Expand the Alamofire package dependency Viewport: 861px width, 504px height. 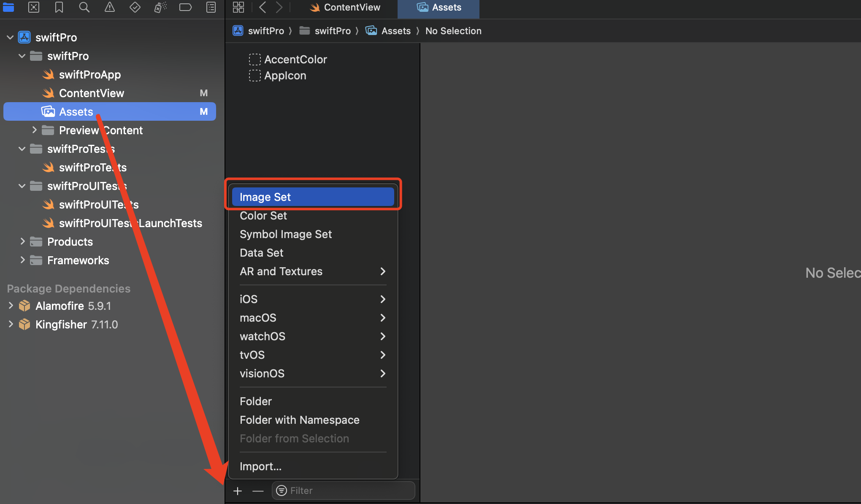click(11, 306)
